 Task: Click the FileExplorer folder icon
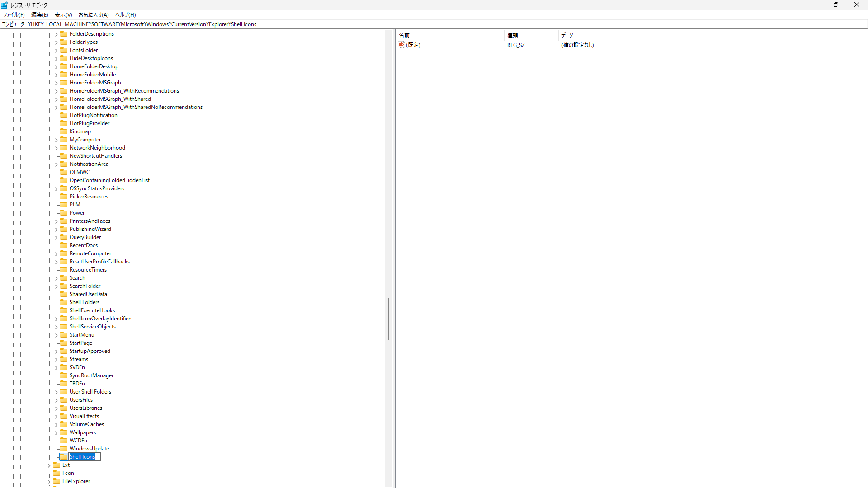[x=57, y=481]
